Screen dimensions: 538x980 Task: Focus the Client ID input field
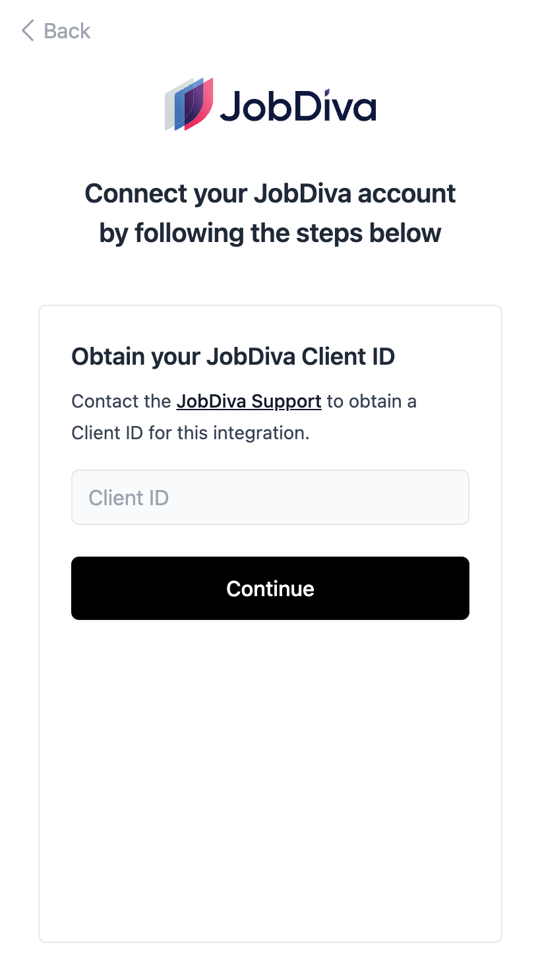coord(270,497)
